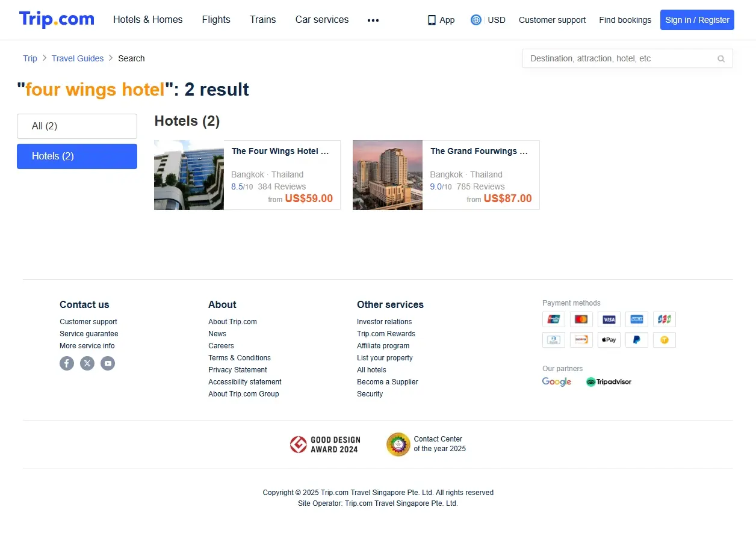Viewport: 756px width, 554px height.
Task: Click the US$59.00 price
Action: tap(309, 199)
